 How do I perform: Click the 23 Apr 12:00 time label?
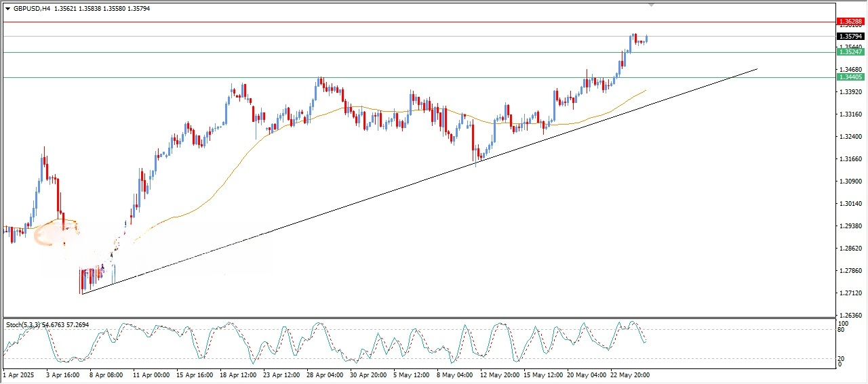pos(281,375)
